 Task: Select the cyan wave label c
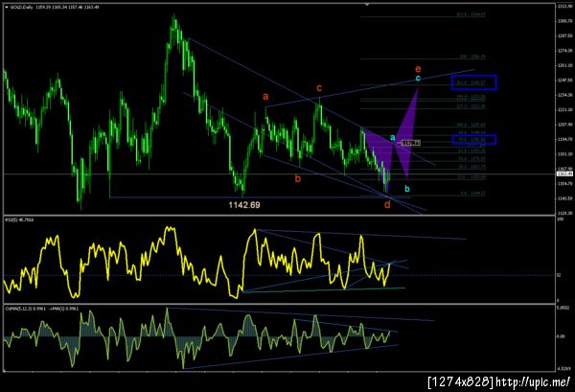[418, 78]
